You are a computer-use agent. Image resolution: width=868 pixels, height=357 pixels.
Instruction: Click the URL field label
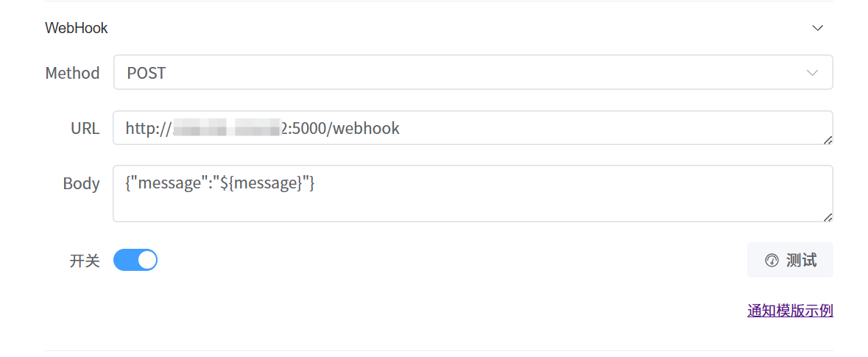tap(85, 128)
